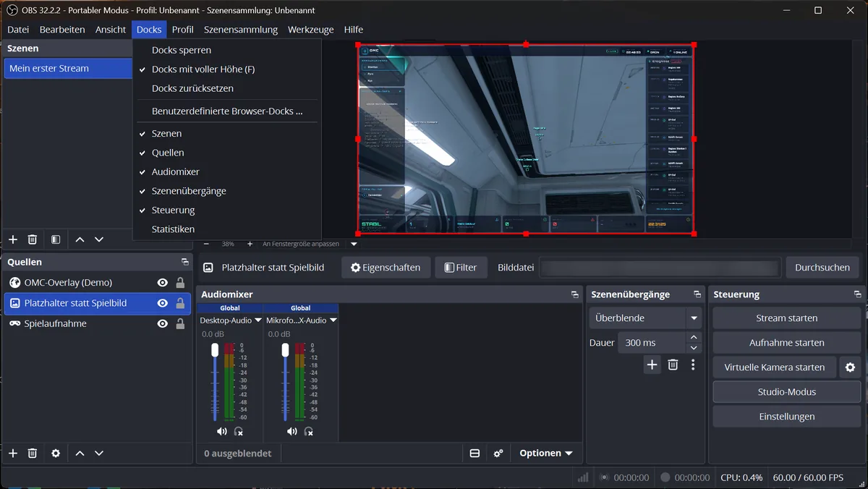This screenshot has height=489, width=868.
Task: Open the Szenensammlung menu
Action: pos(241,30)
